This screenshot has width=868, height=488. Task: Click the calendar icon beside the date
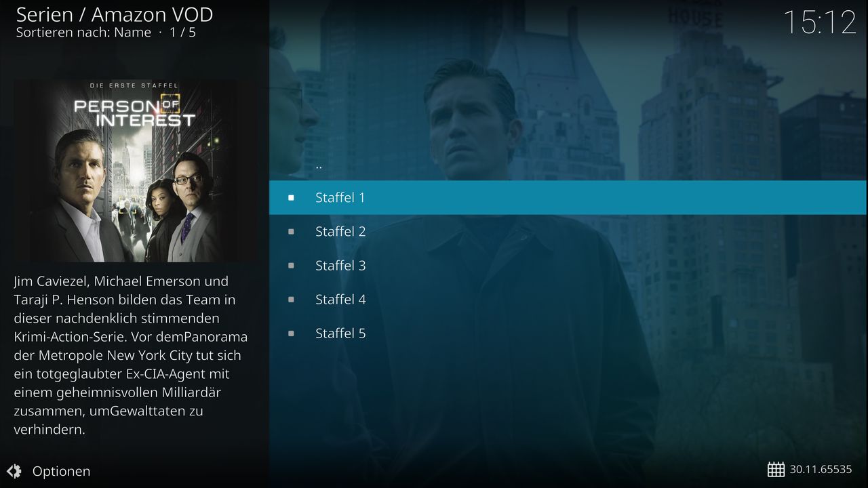[x=776, y=469]
